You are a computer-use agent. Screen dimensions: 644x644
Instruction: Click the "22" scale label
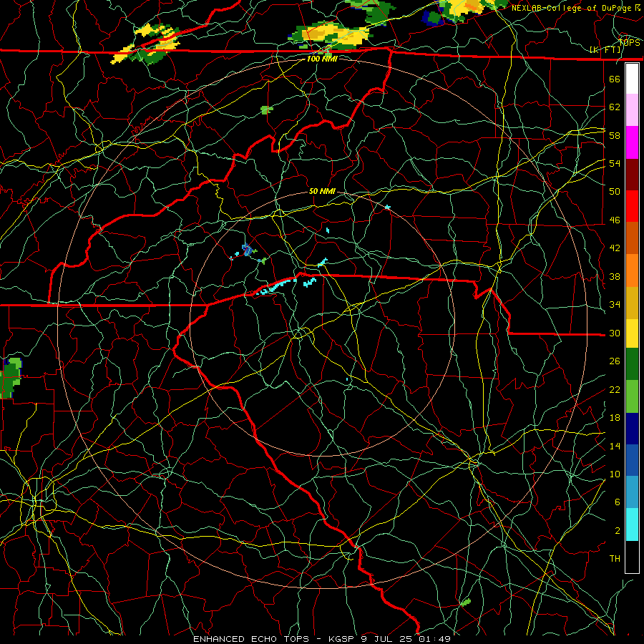[615, 389]
